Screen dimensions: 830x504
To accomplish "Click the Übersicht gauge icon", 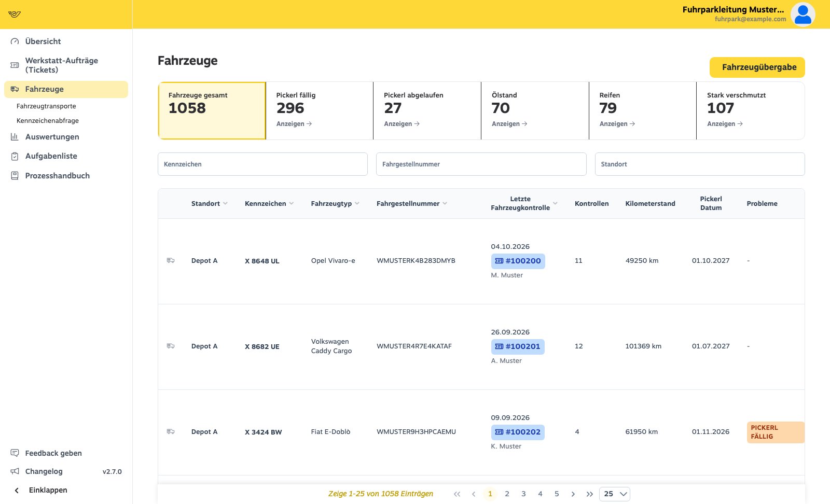I will click(x=15, y=41).
